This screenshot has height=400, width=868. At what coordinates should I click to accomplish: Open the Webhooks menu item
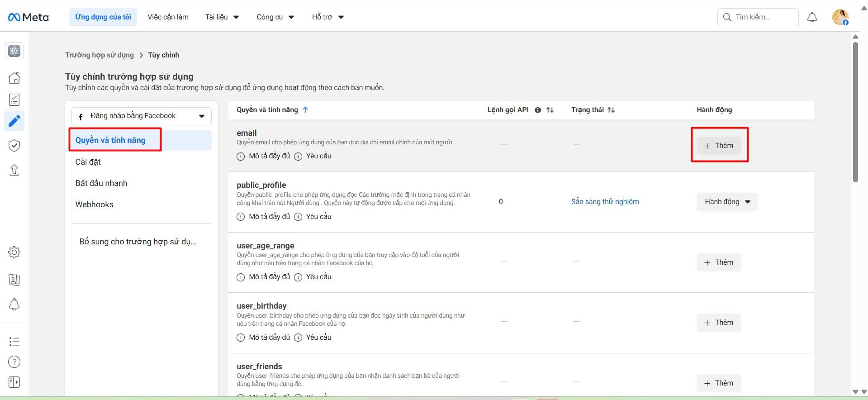95,205
